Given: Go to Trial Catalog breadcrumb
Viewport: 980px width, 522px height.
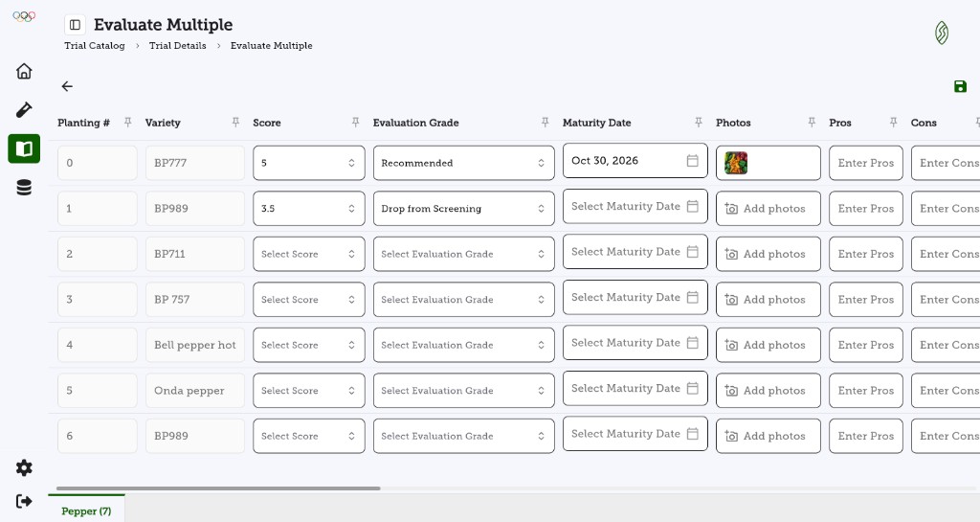Looking at the screenshot, I should pyautogui.click(x=95, y=46).
